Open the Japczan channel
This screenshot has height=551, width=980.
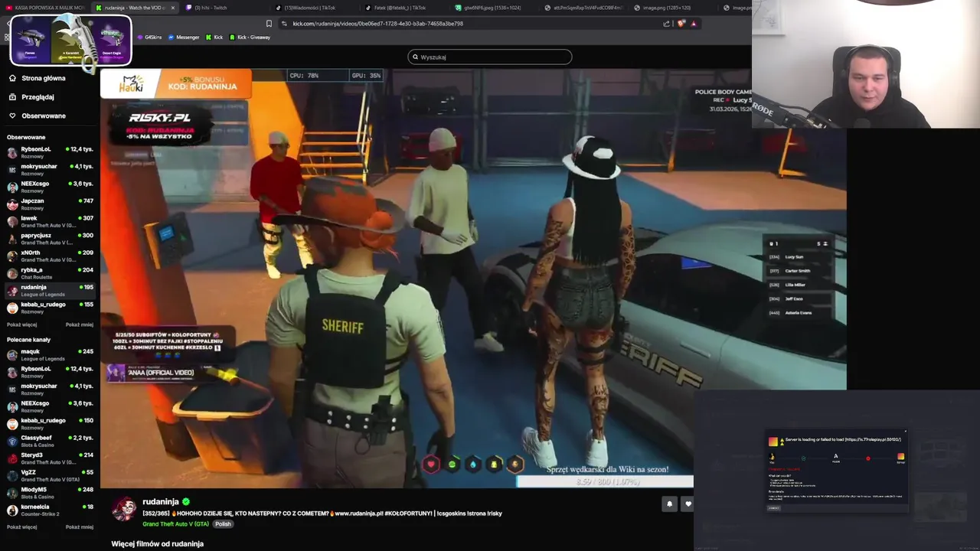51,204
